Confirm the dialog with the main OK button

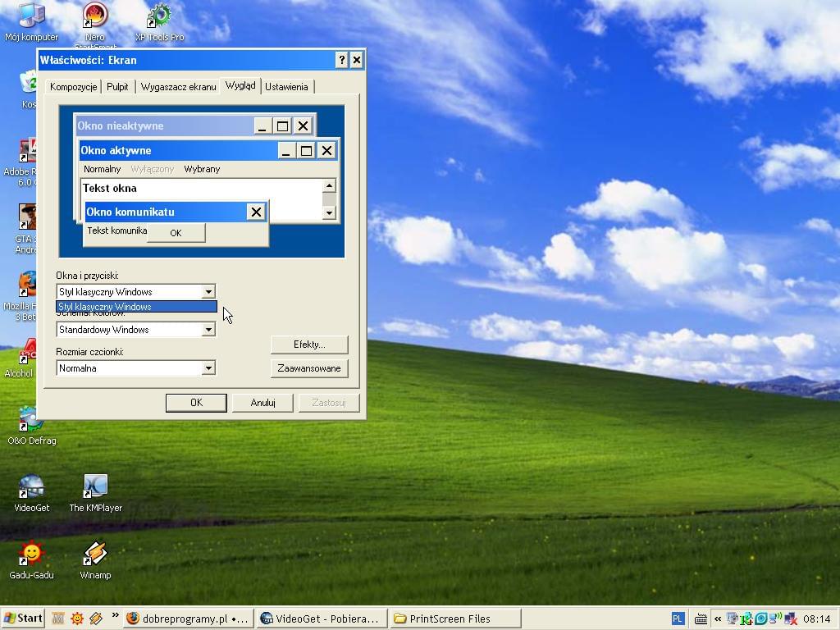(x=196, y=402)
